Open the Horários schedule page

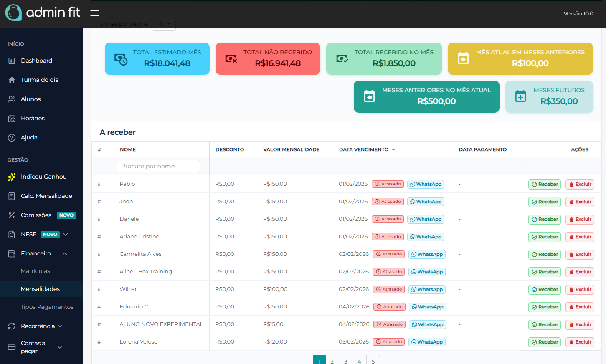click(33, 118)
